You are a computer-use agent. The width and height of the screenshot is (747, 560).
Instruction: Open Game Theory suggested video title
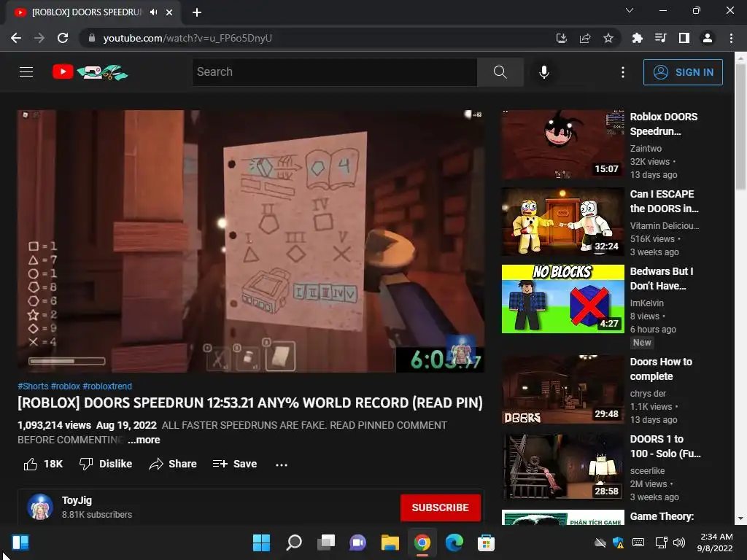click(x=662, y=516)
